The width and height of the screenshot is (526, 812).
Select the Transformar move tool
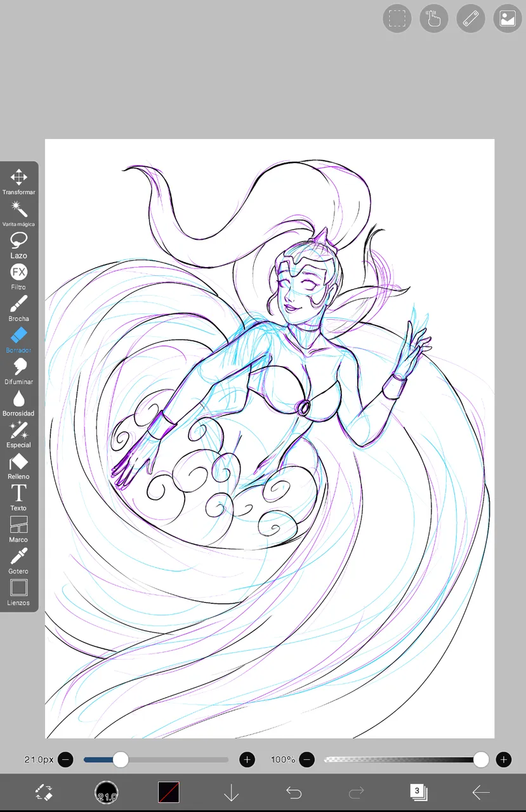[18, 181]
